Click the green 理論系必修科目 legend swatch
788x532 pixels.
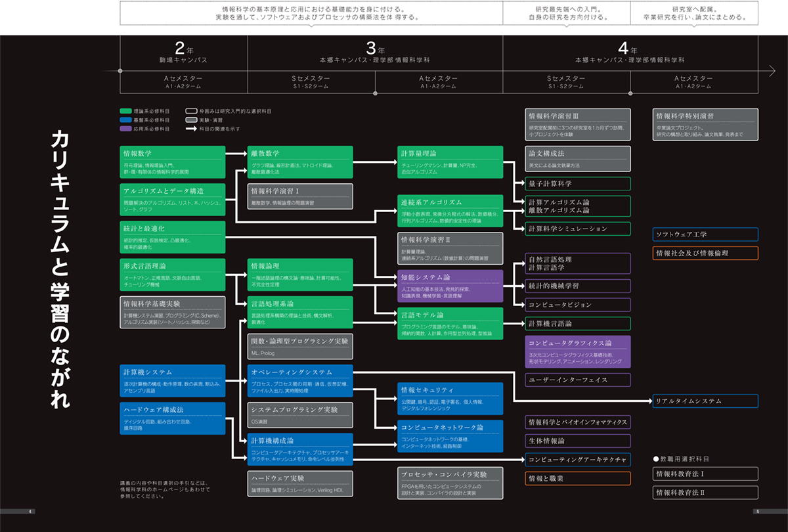pyautogui.click(x=125, y=112)
